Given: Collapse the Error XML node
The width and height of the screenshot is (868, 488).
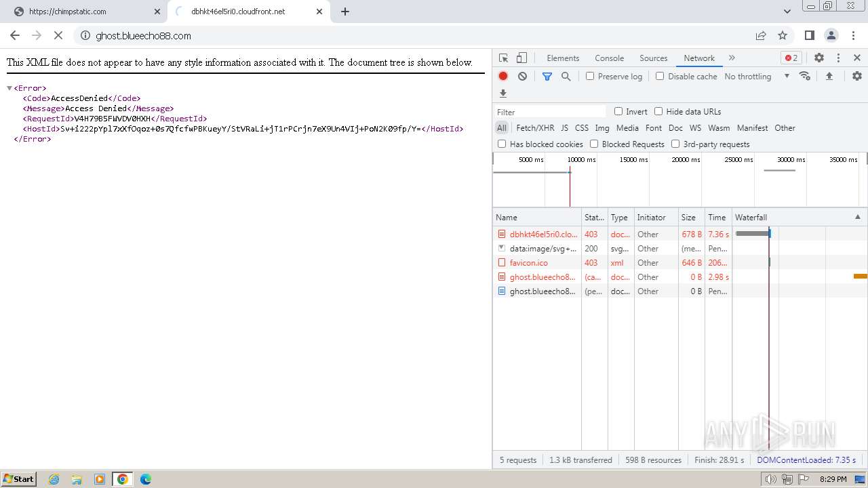Looking at the screenshot, I should 9,88.
